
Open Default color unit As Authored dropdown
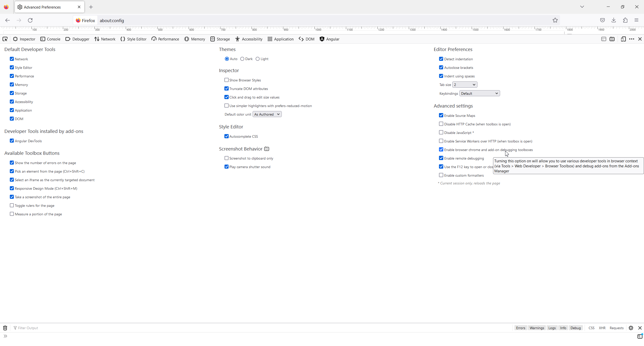click(267, 114)
